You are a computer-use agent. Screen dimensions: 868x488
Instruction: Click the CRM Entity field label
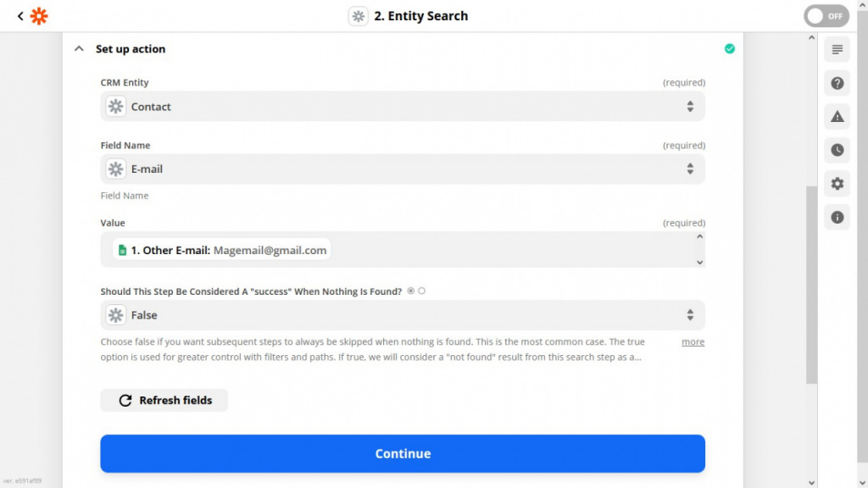coord(125,82)
